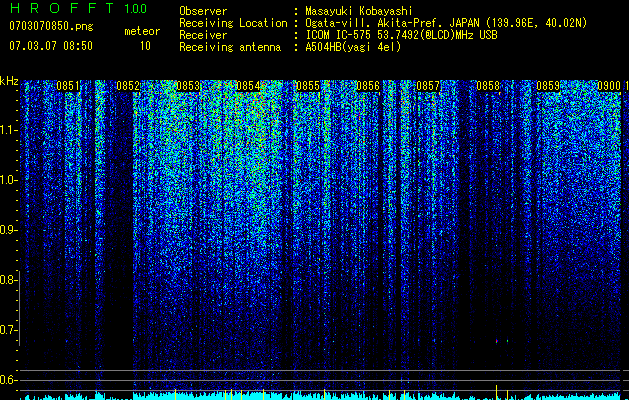Click the ICOM IC-575 receiver text
Screen dimensions: 629x400
pyautogui.click(x=401, y=35)
